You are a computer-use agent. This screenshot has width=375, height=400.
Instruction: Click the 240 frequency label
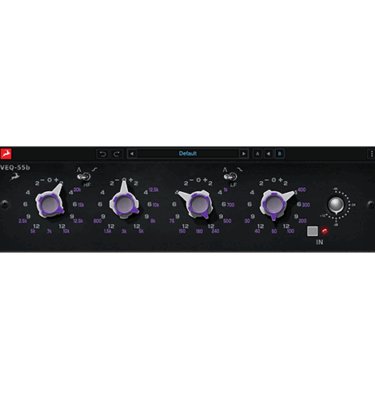215,231
